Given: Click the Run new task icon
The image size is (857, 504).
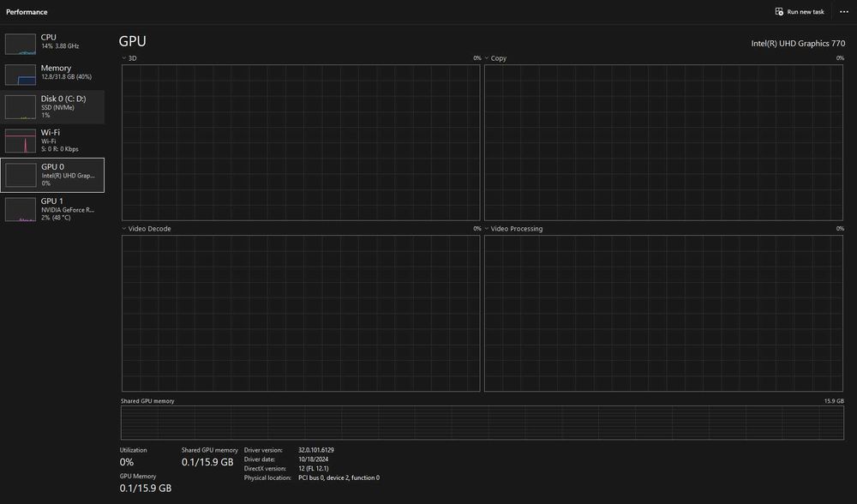Looking at the screenshot, I should point(779,11).
